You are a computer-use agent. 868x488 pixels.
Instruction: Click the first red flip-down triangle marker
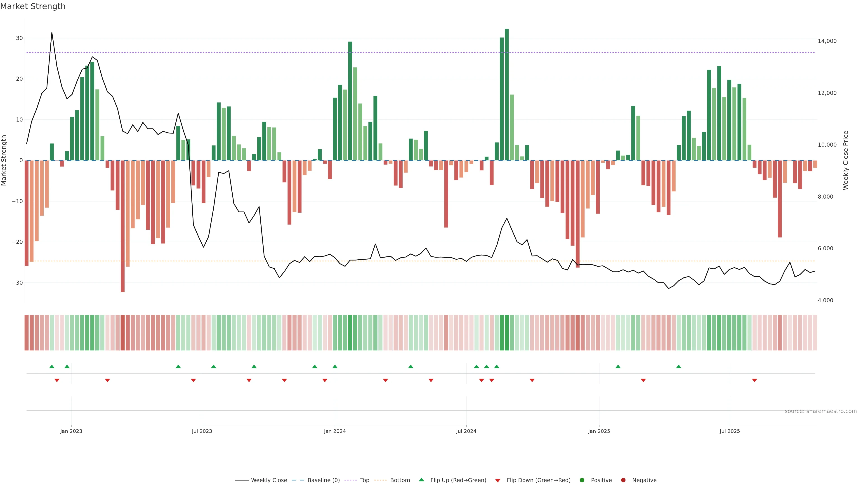57,380
